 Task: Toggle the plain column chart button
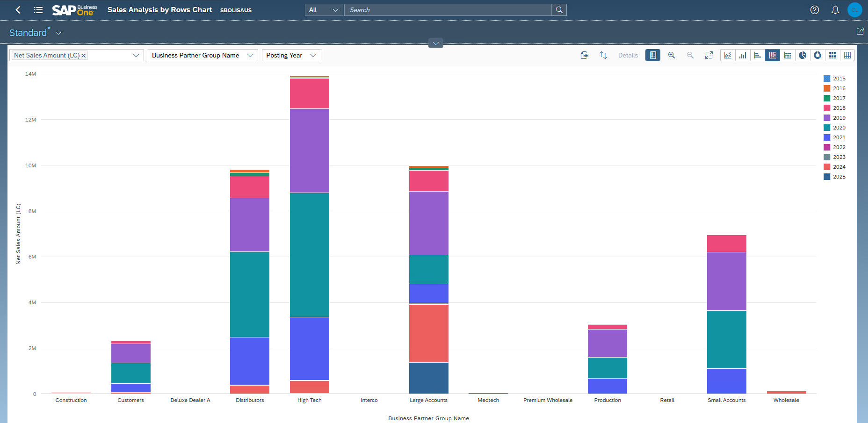coord(743,55)
